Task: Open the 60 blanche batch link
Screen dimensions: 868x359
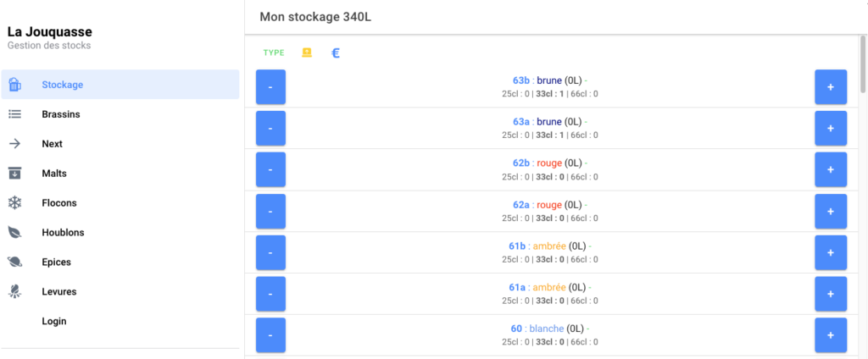Action: point(516,329)
